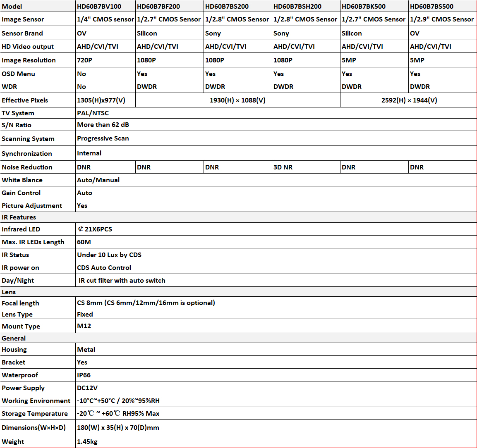Click the 'More than 62 dB' value

103,124
